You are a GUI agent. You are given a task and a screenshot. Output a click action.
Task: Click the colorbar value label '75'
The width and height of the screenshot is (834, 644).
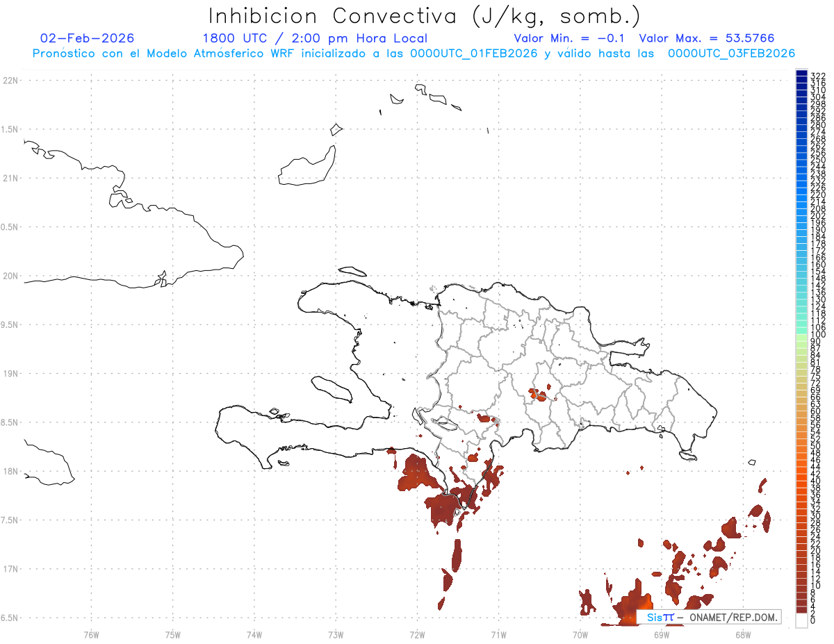(x=816, y=376)
